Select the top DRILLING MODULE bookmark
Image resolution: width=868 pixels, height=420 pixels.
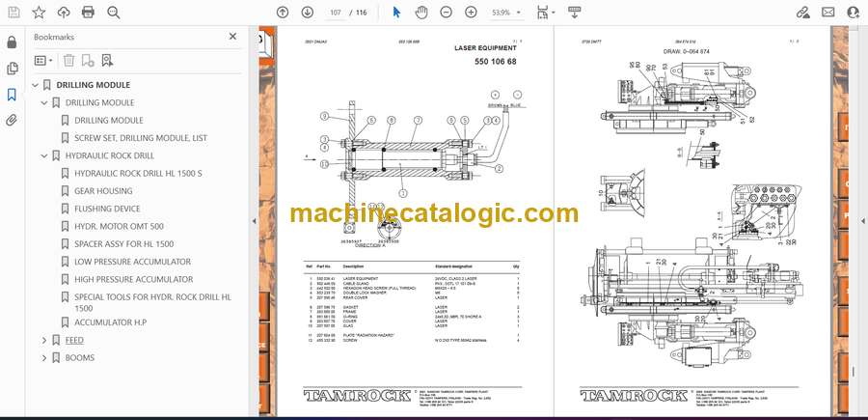(x=93, y=85)
